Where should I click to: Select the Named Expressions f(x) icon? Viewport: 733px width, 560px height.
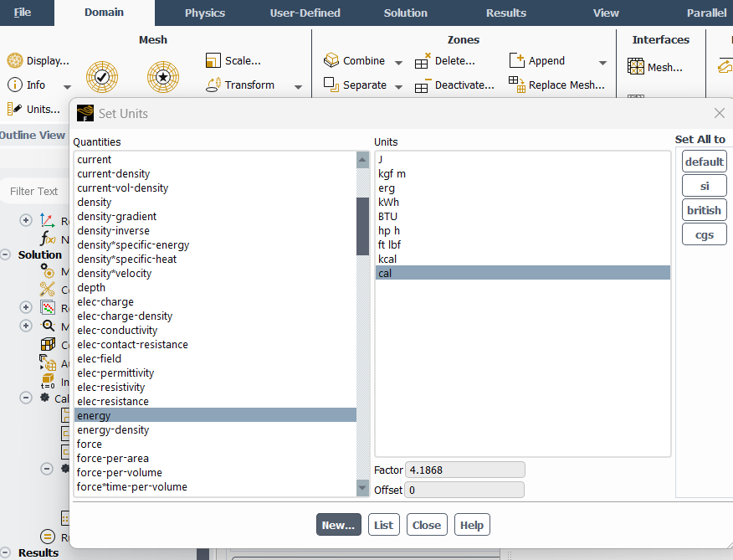[x=47, y=239]
